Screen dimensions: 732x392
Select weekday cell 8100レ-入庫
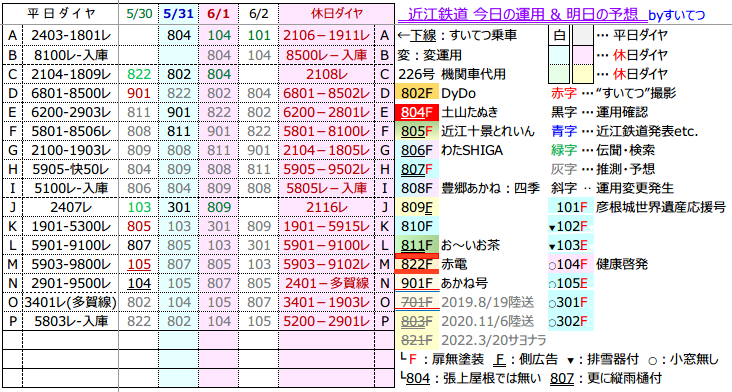[70, 55]
